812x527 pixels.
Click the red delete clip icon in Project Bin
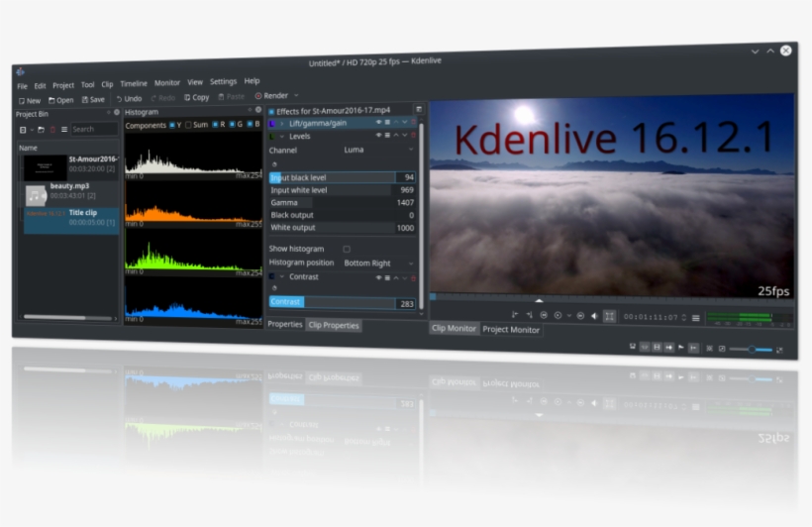click(x=52, y=130)
